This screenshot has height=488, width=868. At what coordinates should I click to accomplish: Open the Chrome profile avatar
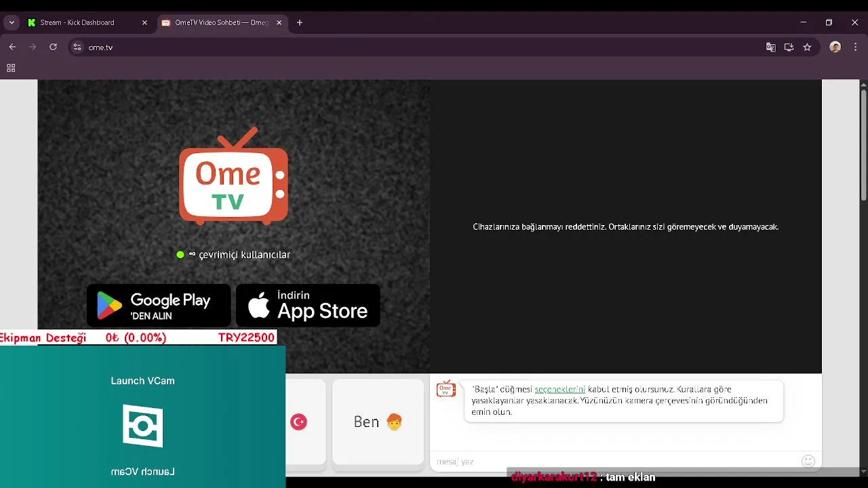pos(835,47)
